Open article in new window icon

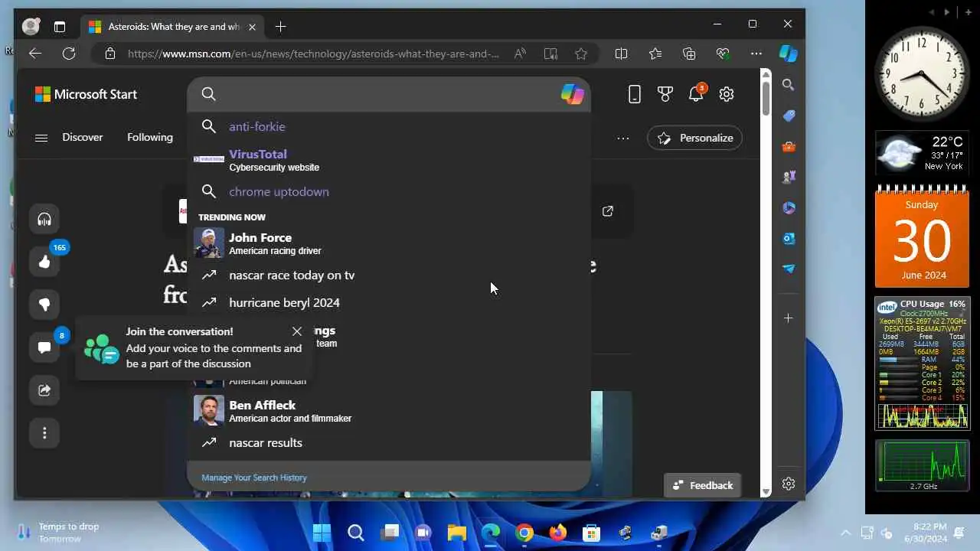(608, 211)
